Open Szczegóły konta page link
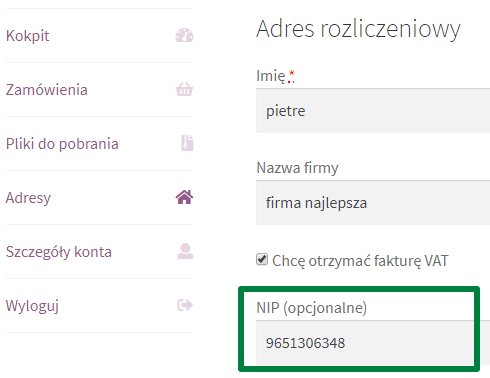490x378 pixels. pyautogui.click(x=59, y=252)
